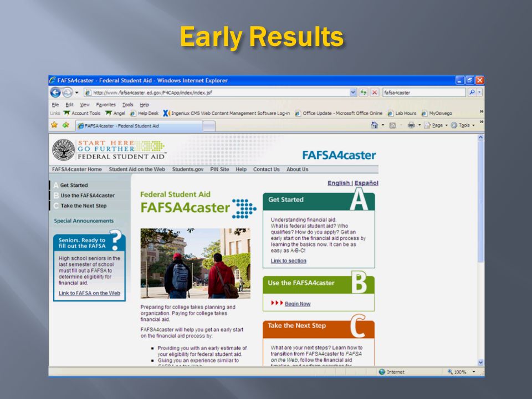Open the Help menu
The height and width of the screenshot is (399, 532).
[x=144, y=105]
